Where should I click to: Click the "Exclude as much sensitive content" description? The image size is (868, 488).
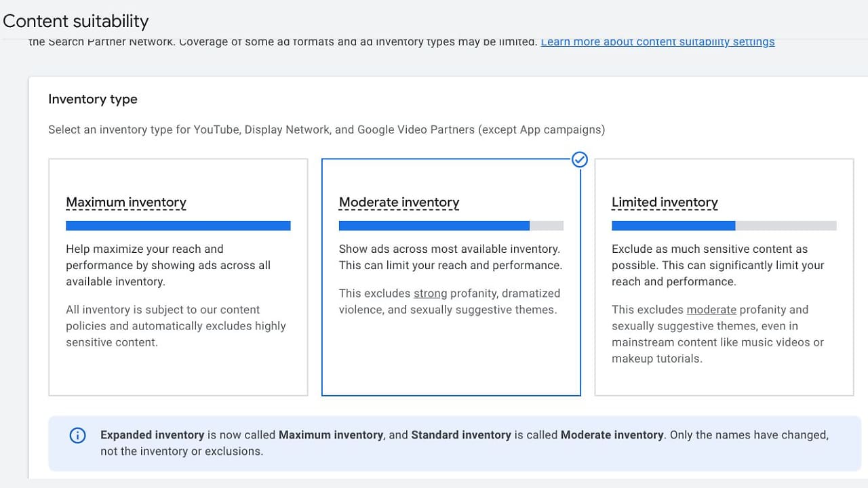tap(718, 265)
